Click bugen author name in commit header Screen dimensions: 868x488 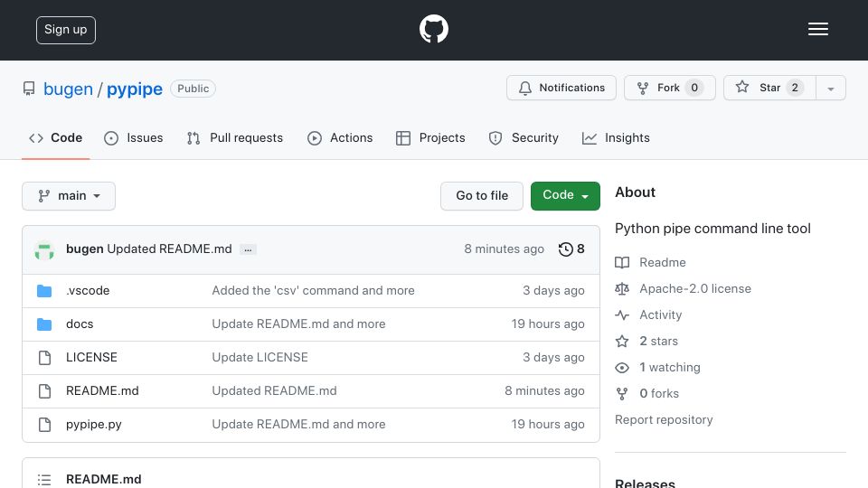(85, 249)
